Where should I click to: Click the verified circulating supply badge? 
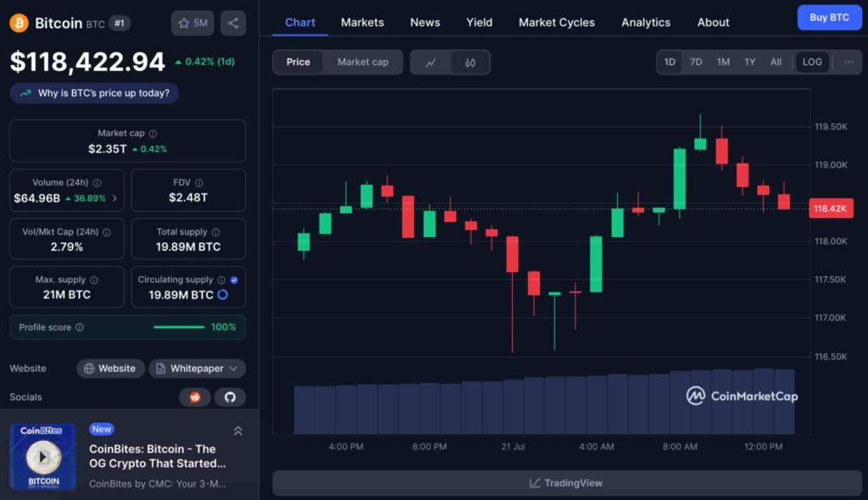pos(234,281)
